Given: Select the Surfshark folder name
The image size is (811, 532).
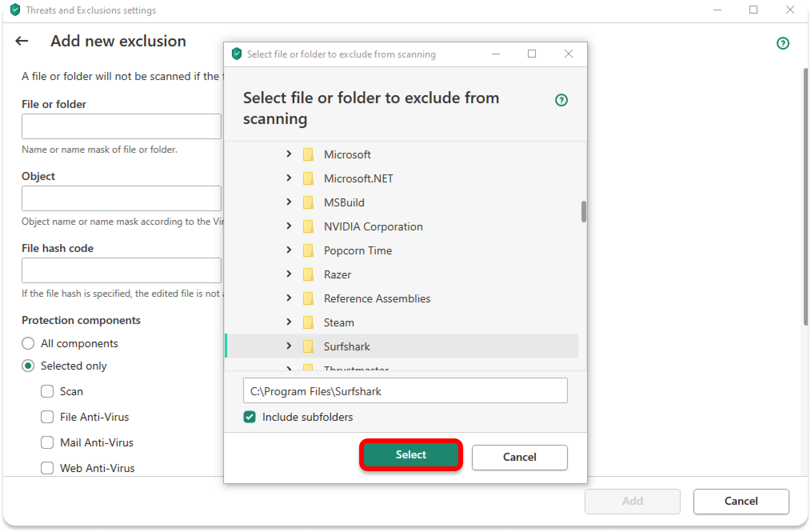Looking at the screenshot, I should [347, 346].
